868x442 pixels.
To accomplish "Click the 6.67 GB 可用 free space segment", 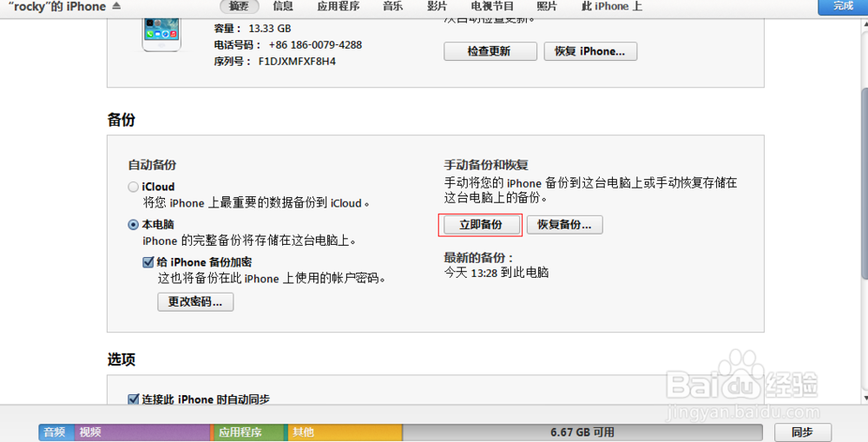I will tap(582, 432).
